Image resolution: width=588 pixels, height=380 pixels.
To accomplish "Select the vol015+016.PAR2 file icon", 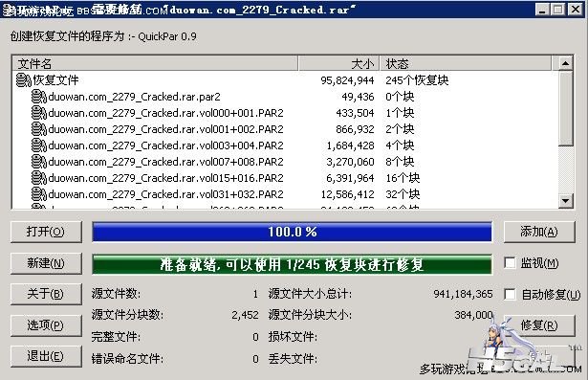I will point(39,178).
